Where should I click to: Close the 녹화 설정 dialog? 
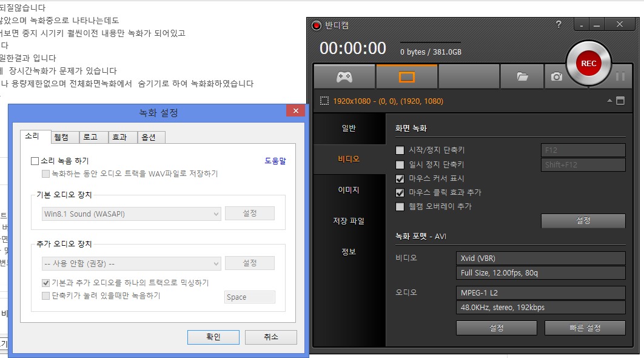[x=296, y=110]
